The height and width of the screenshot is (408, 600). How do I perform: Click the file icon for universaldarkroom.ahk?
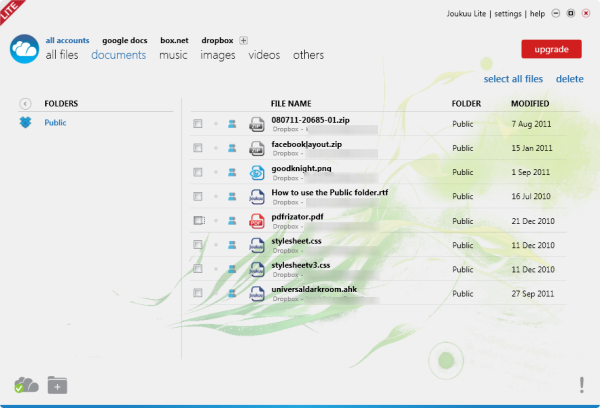tap(256, 294)
